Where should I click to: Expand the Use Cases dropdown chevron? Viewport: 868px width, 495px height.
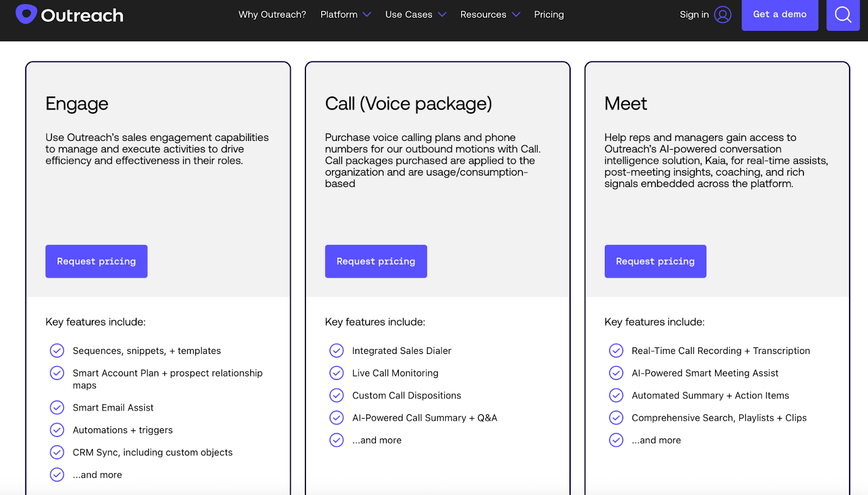click(x=442, y=15)
